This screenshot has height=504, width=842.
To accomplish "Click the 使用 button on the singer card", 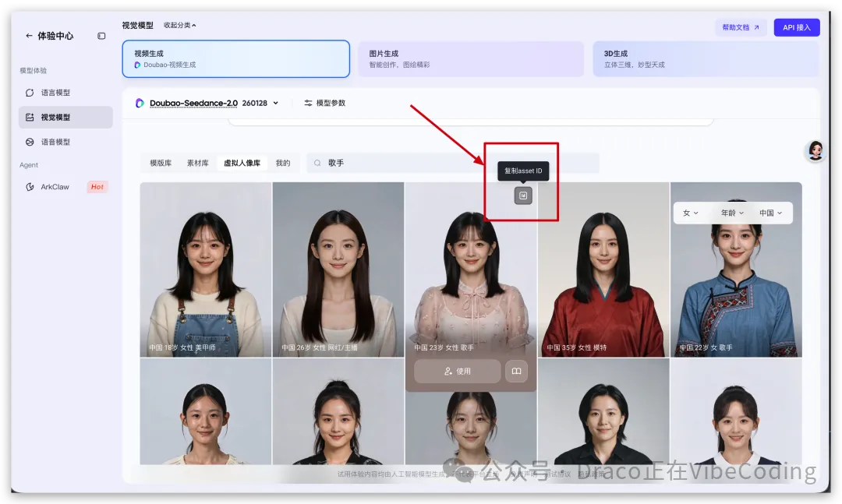I will tap(458, 372).
